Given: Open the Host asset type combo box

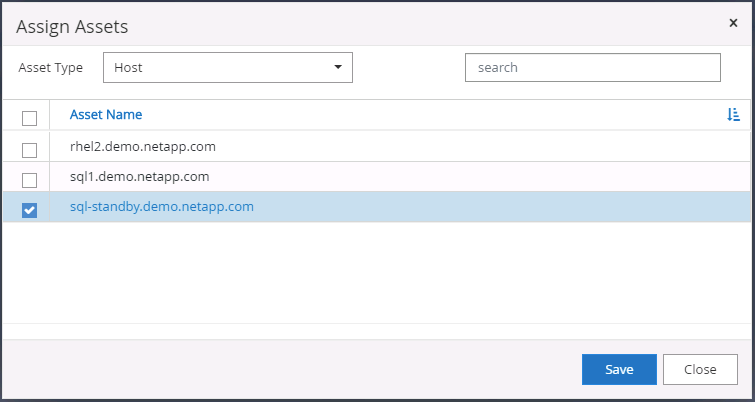Looking at the screenshot, I should click(228, 68).
